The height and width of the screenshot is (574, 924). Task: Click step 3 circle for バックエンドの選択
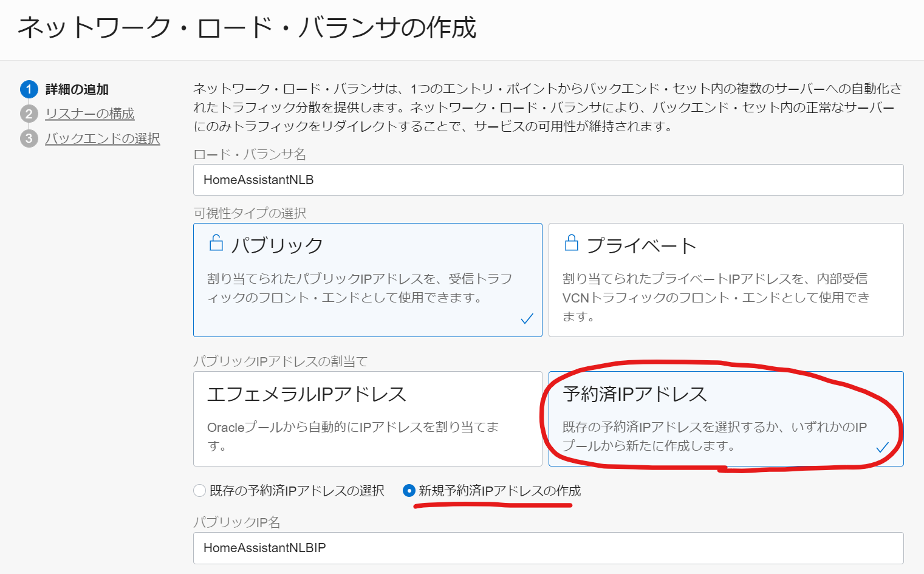(x=29, y=138)
